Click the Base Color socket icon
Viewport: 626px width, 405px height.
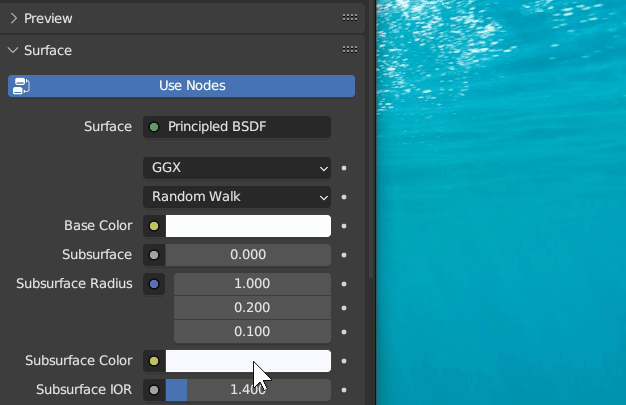pyautogui.click(x=154, y=226)
